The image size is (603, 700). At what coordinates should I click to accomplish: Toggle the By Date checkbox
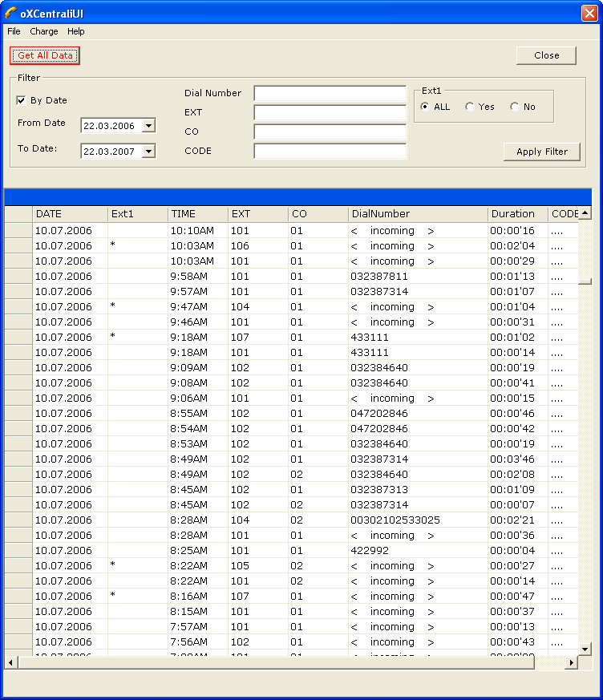tap(22, 100)
